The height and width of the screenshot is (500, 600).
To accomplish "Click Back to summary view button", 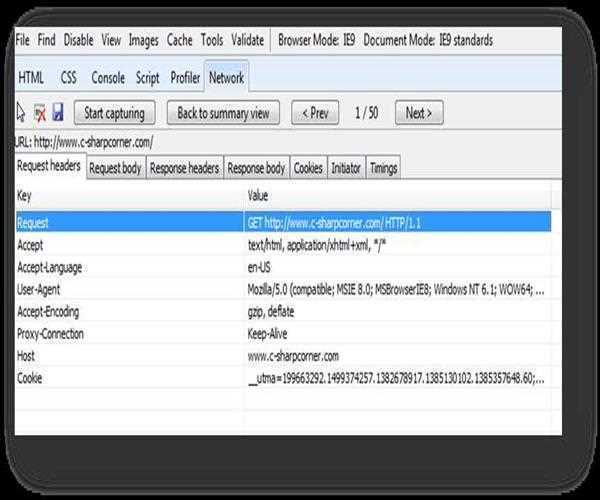I will pyautogui.click(x=223, y=113).
